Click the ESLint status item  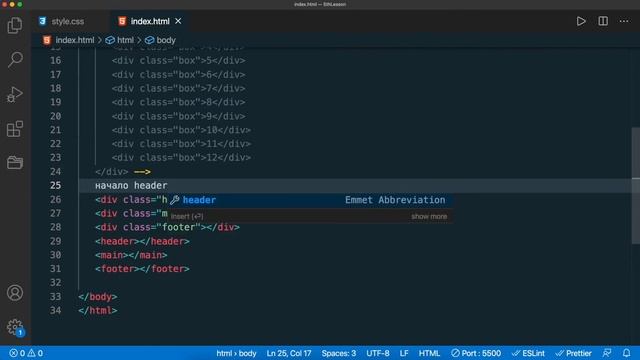(x=528, y=353)
